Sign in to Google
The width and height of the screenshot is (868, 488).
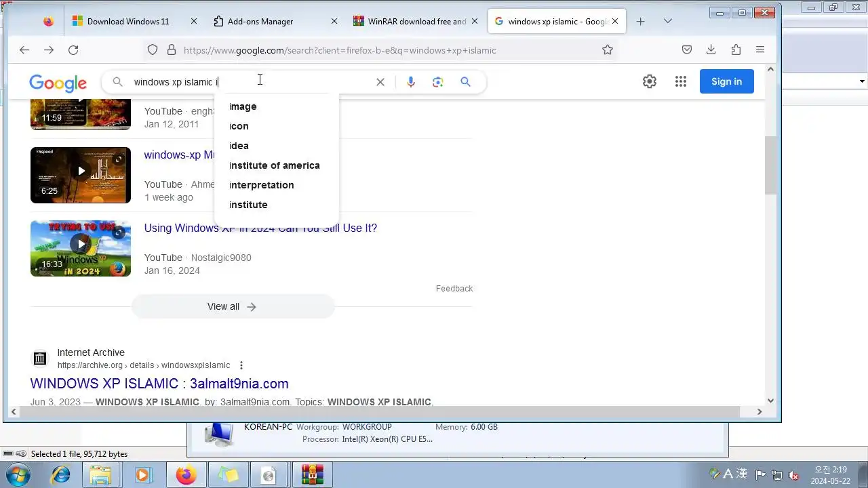point(726,81)
